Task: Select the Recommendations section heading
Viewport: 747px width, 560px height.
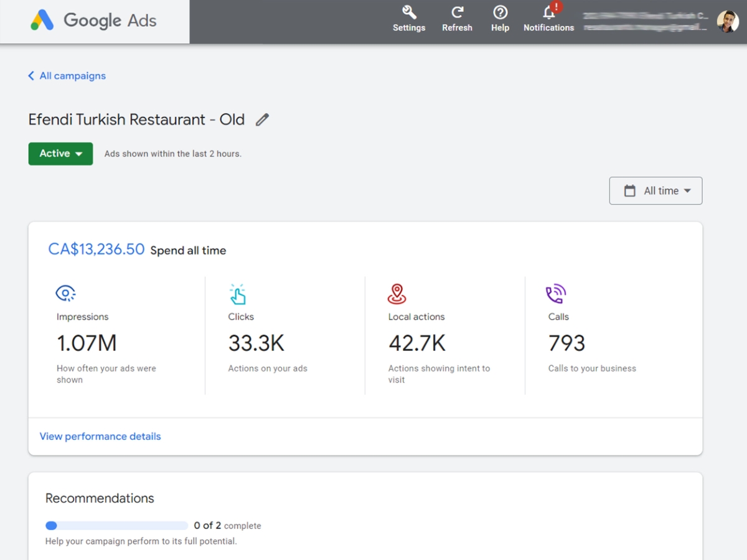Action: 99,498
